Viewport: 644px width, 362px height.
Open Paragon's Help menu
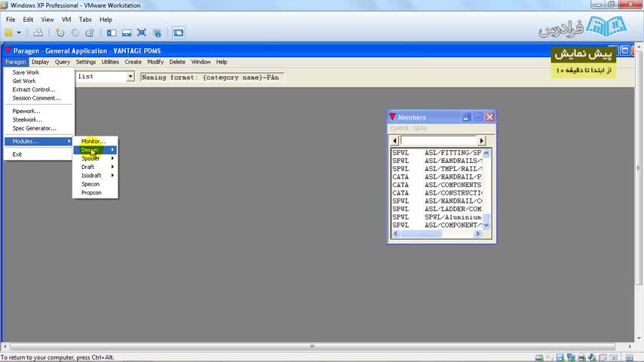pos(222,62)
